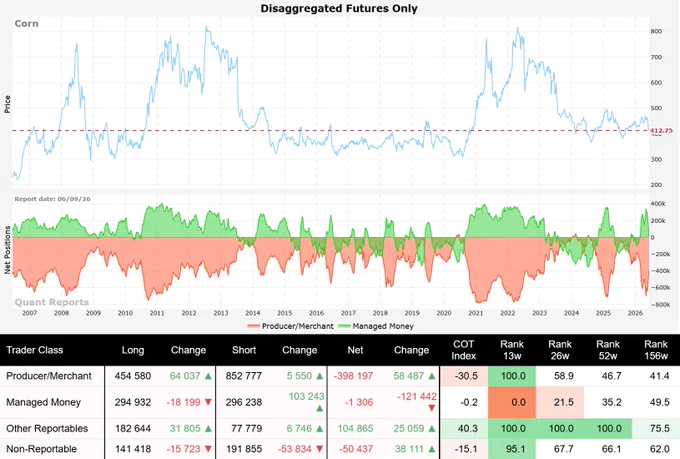Click Producer/Merchant COT Index -30.5
The height and width of the screenshot is (459, 680).
(x=466, y=376)
